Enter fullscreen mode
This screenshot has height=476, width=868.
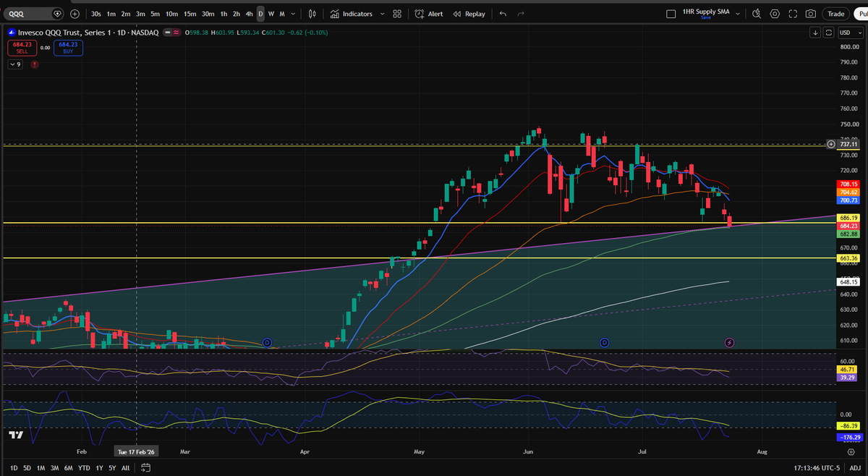click(793, 14)
